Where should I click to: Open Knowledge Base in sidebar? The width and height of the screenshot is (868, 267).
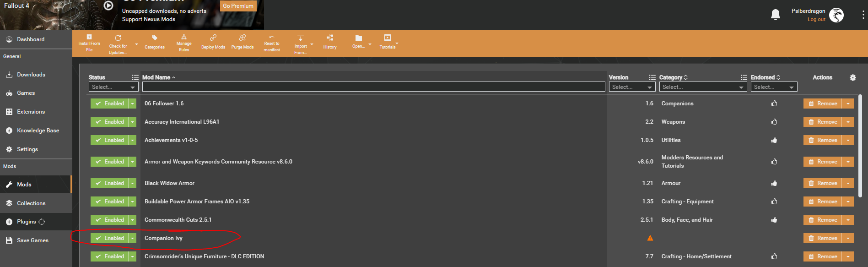pyautogui.click(x=36, y=131)
